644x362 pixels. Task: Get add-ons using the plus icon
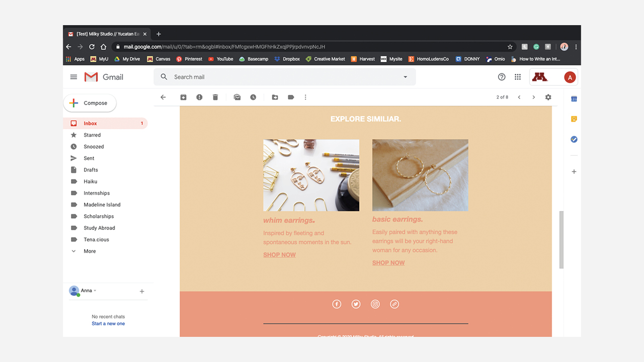pos(574,171)
